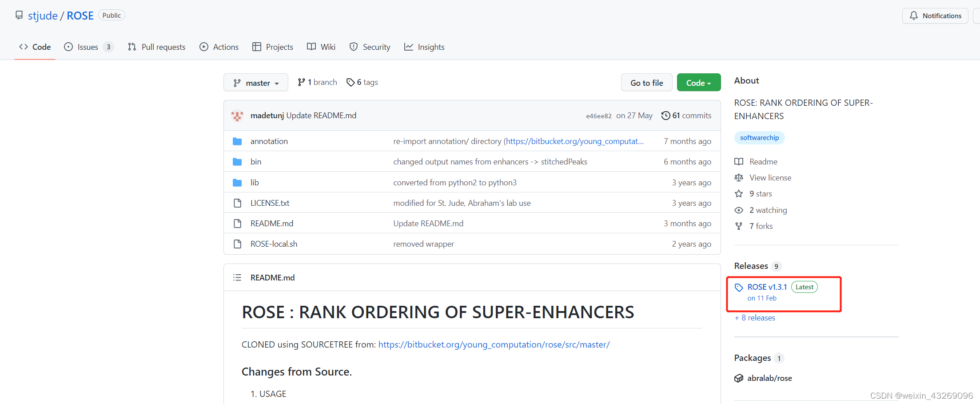Click the scales icon next to View license

739,177
